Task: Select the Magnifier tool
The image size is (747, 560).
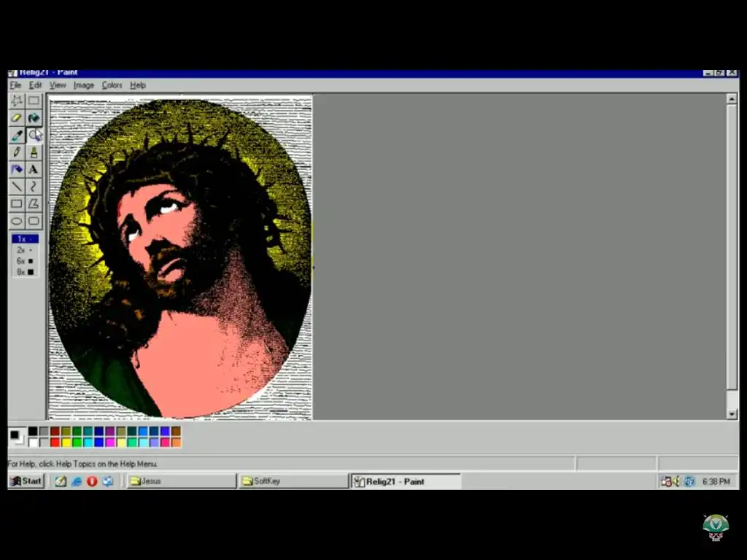Action: point(34,135)
